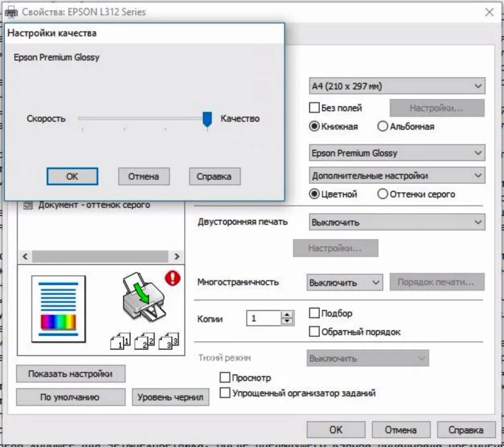Click the red warning exclamation icon
Image resolution: width=504 pixels, height=447 pixels.
pos(173,278)
